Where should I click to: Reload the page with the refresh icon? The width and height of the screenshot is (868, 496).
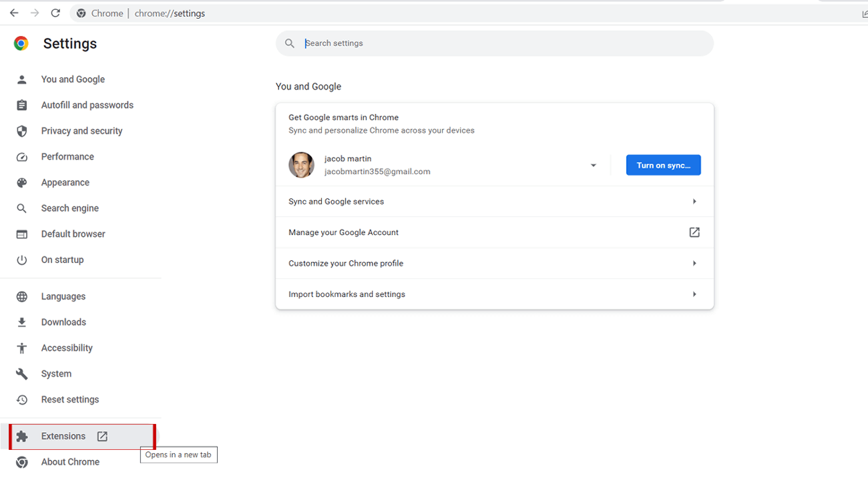click(x=55, y=13)
